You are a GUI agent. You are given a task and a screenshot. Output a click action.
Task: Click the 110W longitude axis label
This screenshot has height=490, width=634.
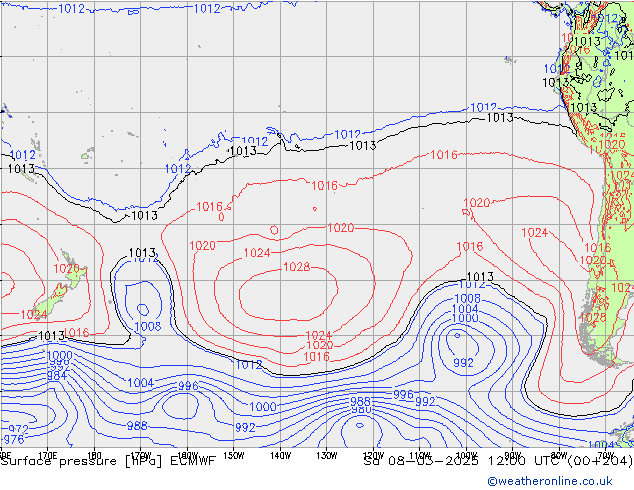(x=419, y=455)
